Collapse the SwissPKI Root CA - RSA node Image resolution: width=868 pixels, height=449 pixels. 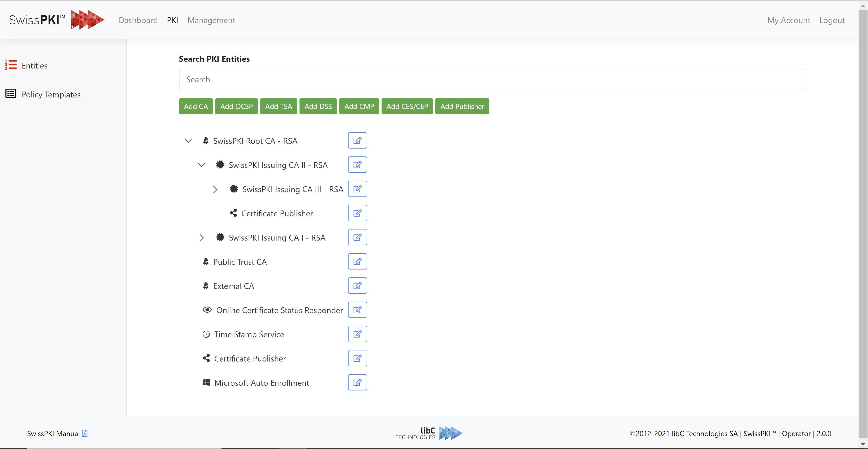click(188, 141)
